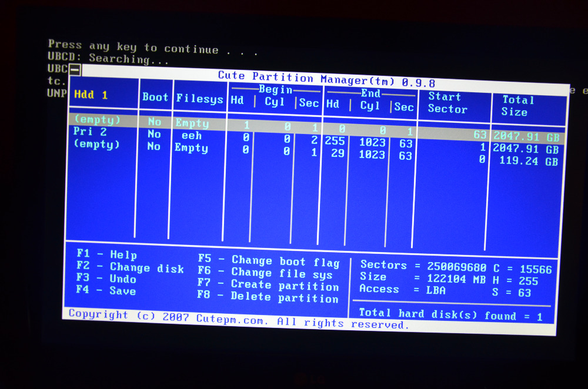The image size is (588, 389).
Task: Click the Sectors value "250069680"
Action: [457, 267]
